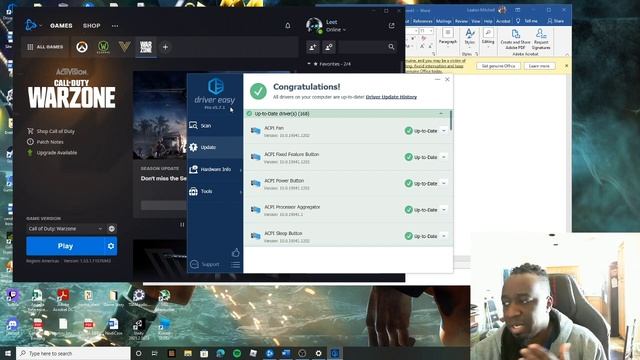Open Styles gallery in Word ribbon

(470, 37)
